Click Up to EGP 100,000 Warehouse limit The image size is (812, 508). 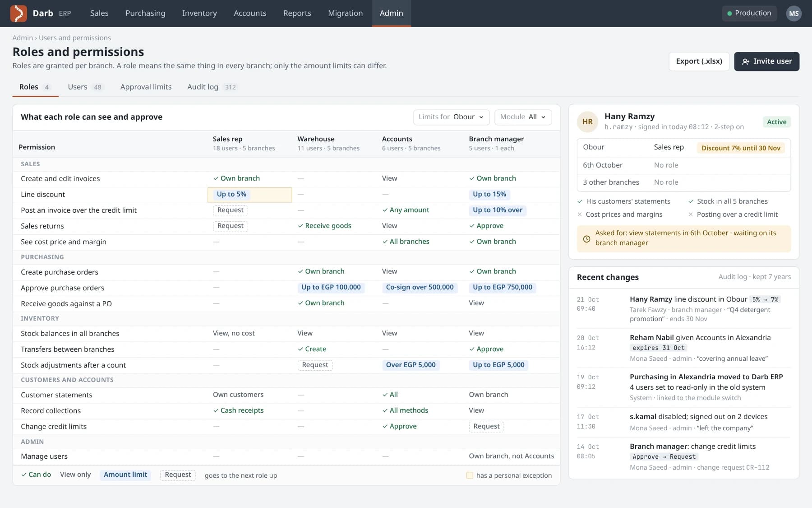[331, 287]
